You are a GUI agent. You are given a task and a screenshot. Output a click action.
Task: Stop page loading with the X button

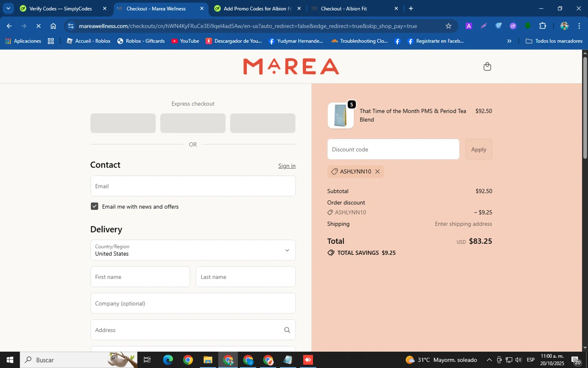pos(38,26)
